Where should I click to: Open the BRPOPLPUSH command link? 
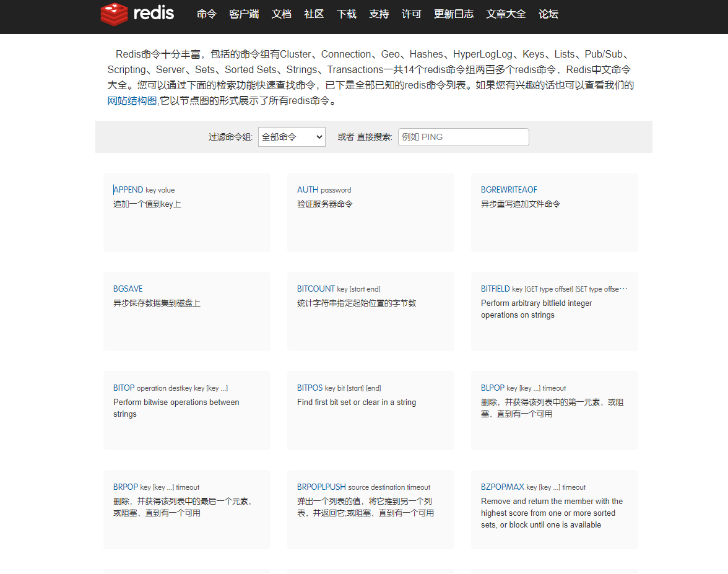(x=321, y=487)
